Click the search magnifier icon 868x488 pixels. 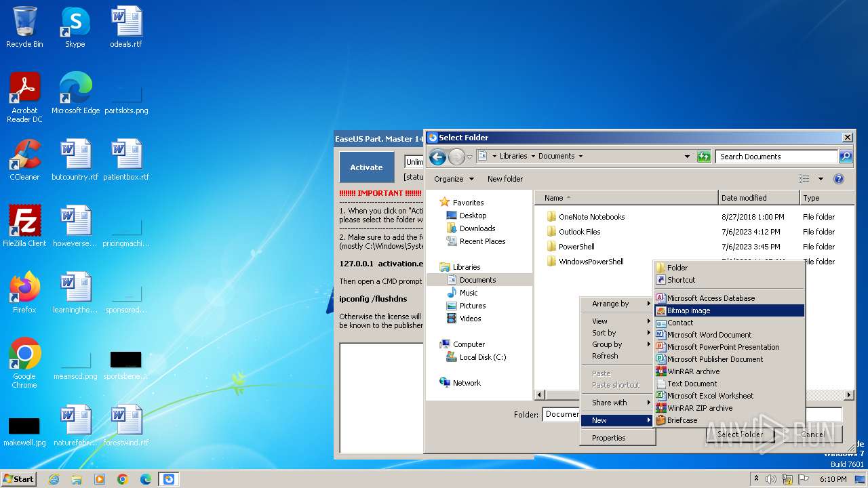coord(845,157)
